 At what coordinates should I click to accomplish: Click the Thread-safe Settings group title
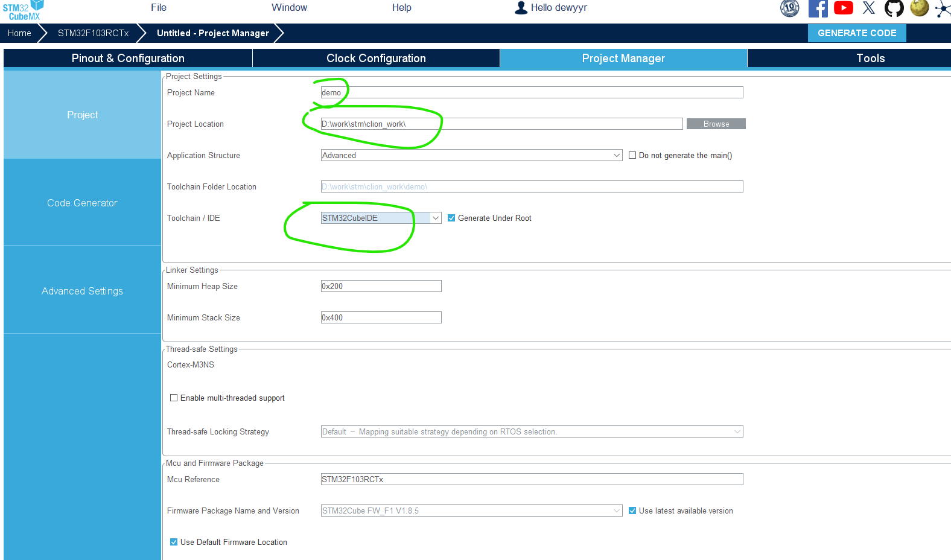point(202,349)
